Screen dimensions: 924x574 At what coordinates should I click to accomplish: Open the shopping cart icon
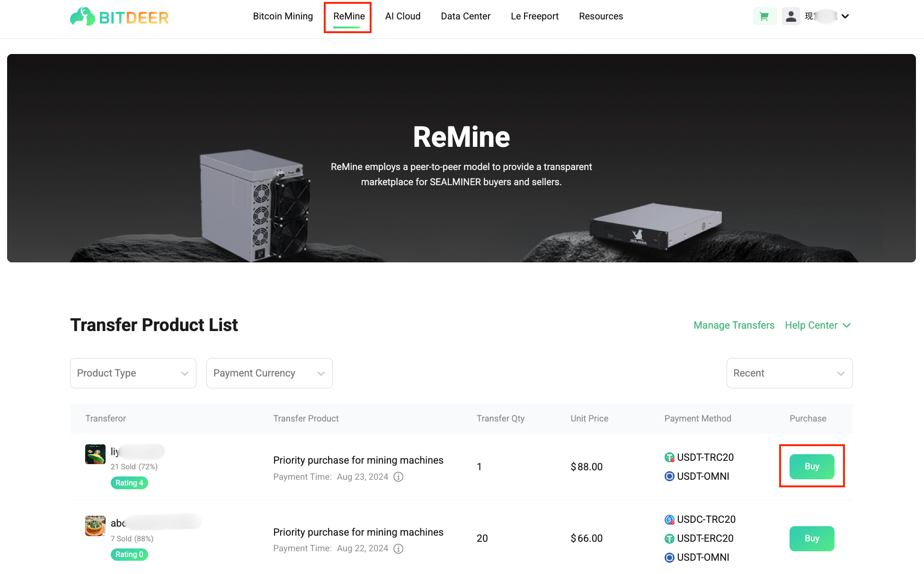point(764,17)
